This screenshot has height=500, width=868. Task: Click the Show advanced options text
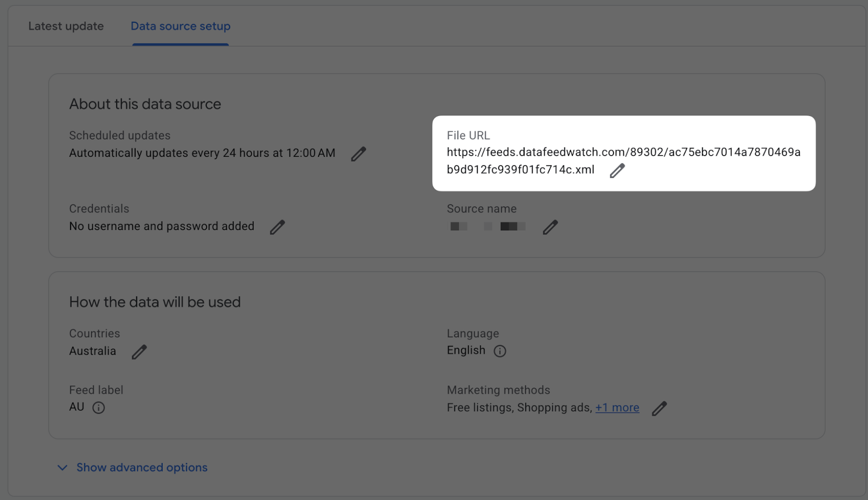point(142,467)
